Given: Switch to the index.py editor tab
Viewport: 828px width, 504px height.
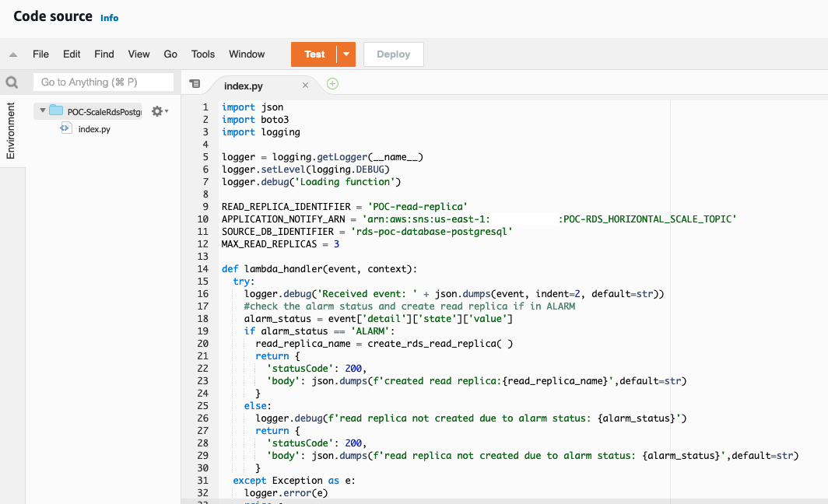Looking at the screenshot, I should coord(244,86).
